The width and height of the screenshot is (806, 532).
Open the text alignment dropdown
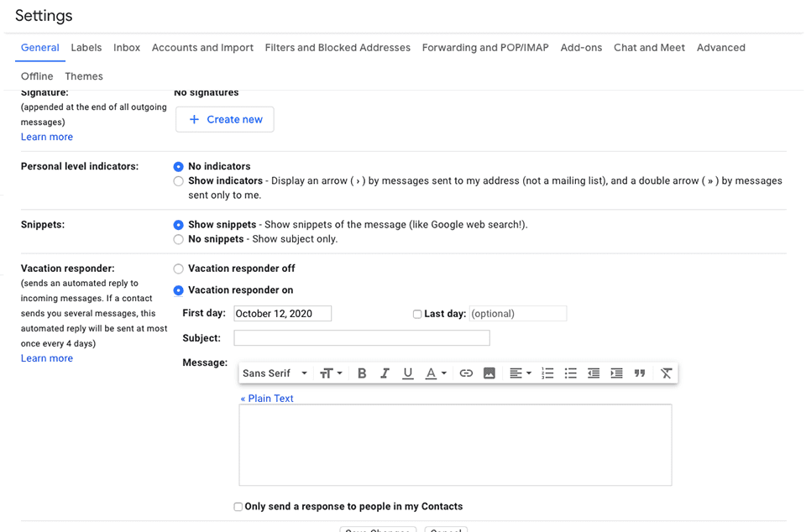pyautogui.click(x=521, y=373)
